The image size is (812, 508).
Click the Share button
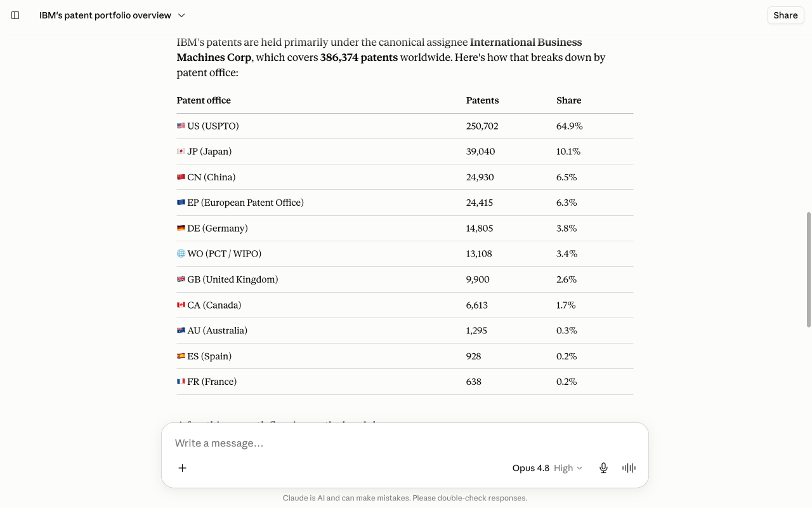[x=785, y=15]
